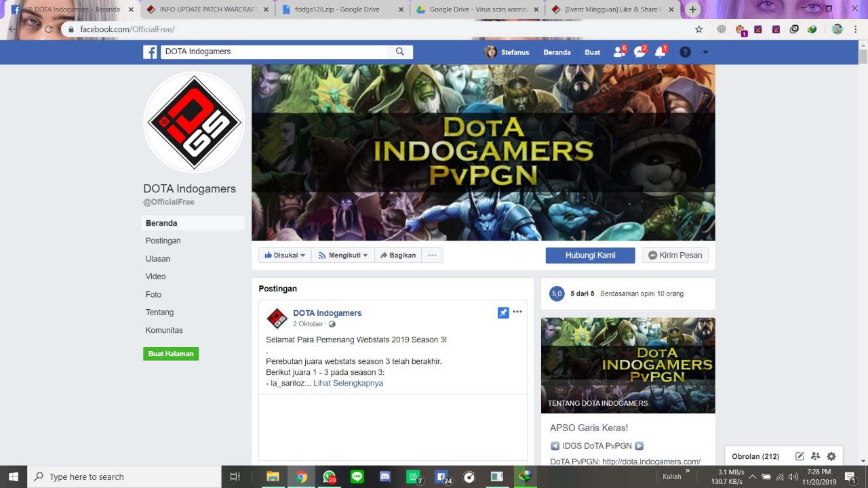The width and height of the screenshot is (868, 488).
Task: Click the browser address bar
Action: point(380,29)
